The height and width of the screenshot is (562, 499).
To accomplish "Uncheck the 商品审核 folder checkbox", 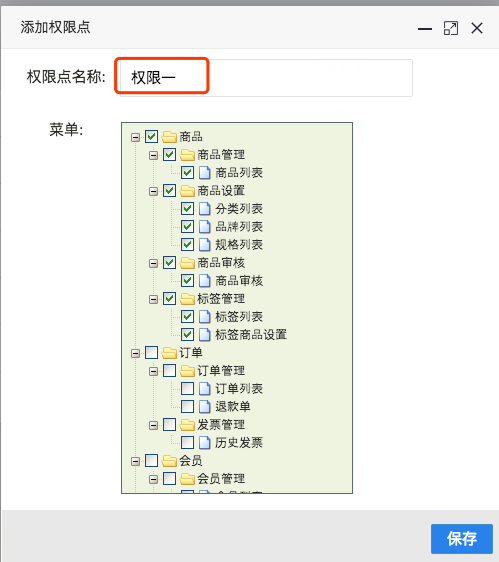I will point(169,263).
